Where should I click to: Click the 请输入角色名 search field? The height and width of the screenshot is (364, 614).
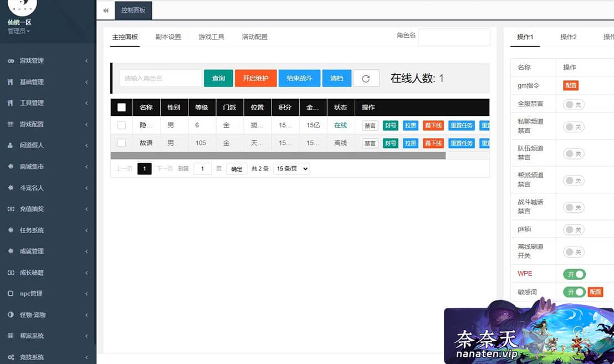pyautogui.click(x=161, y=78)
